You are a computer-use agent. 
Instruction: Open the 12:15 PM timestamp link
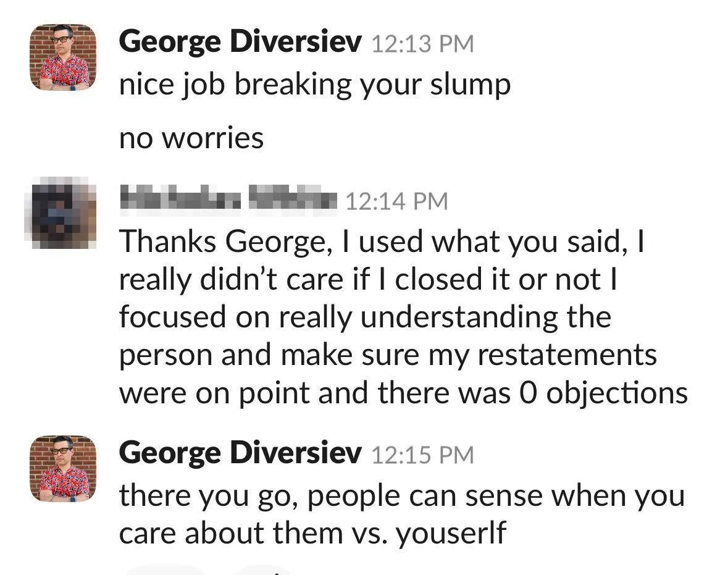point(422,455)
